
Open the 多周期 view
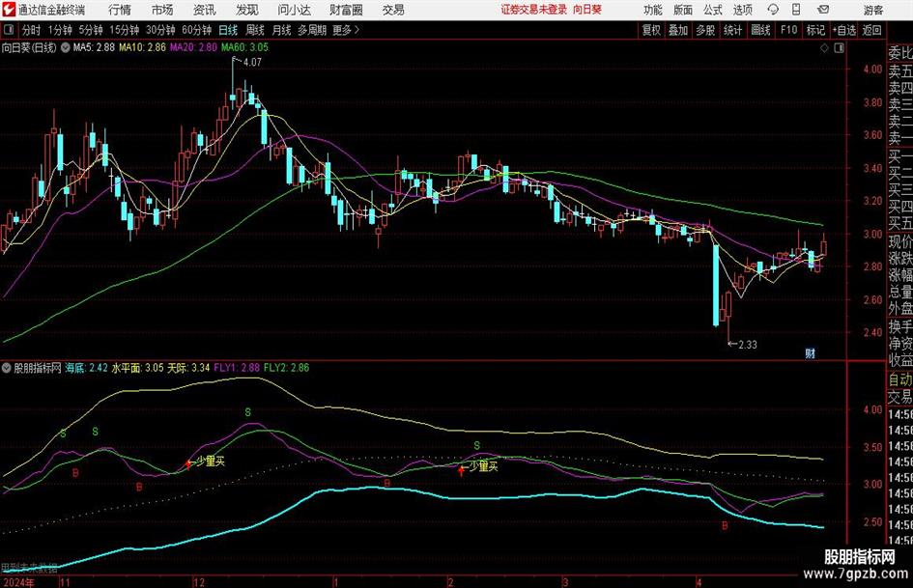(312, 30)
